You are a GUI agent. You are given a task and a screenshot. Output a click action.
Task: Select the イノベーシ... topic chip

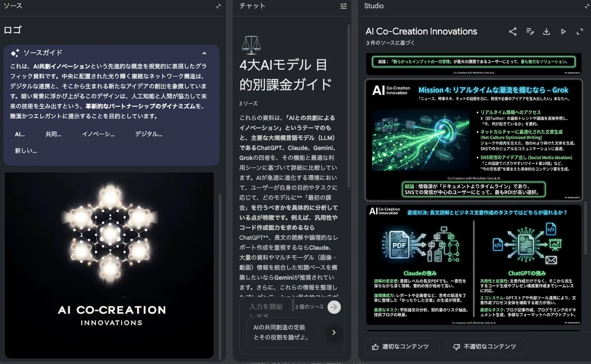point(98,134)
